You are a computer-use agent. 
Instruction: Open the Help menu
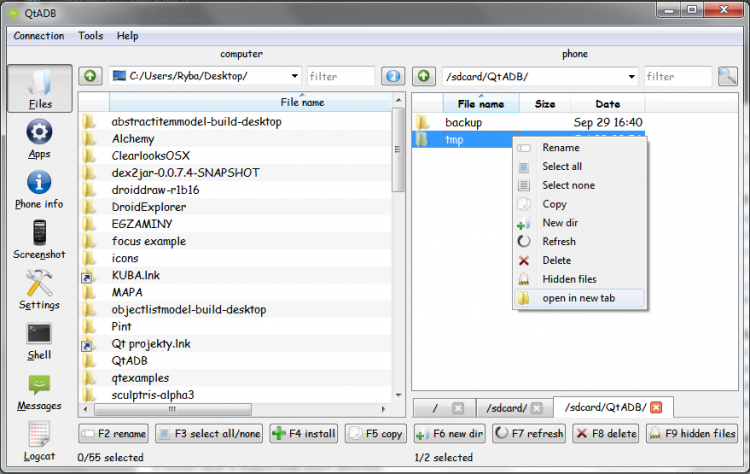tap(128, 36)
